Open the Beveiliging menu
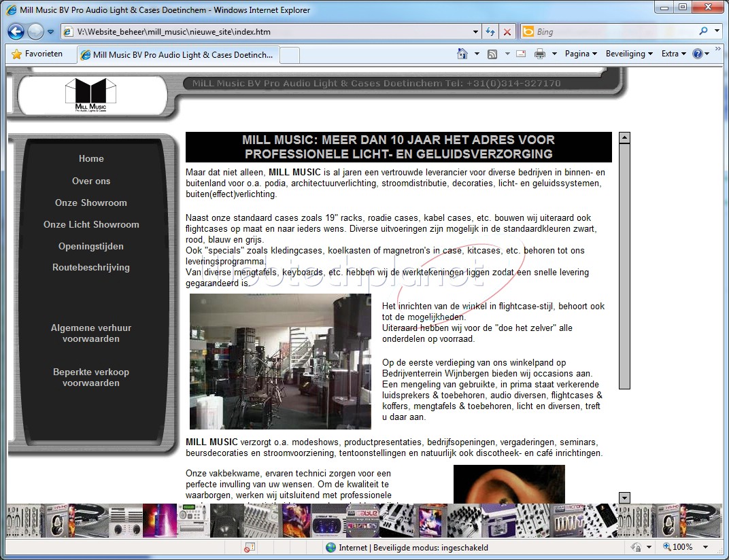 [629, 54]
